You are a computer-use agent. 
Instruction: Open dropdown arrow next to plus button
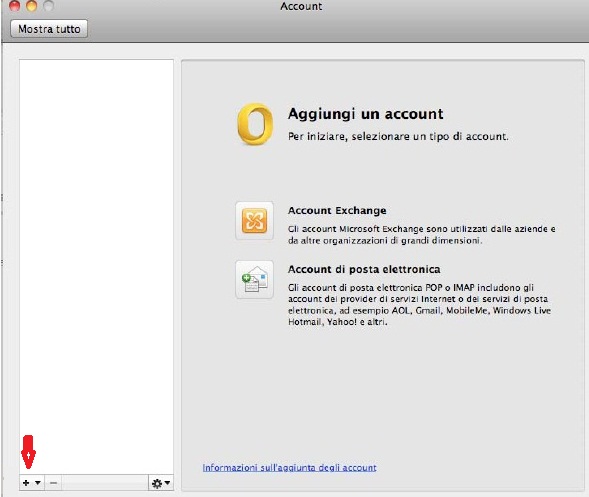coord(38,483)
